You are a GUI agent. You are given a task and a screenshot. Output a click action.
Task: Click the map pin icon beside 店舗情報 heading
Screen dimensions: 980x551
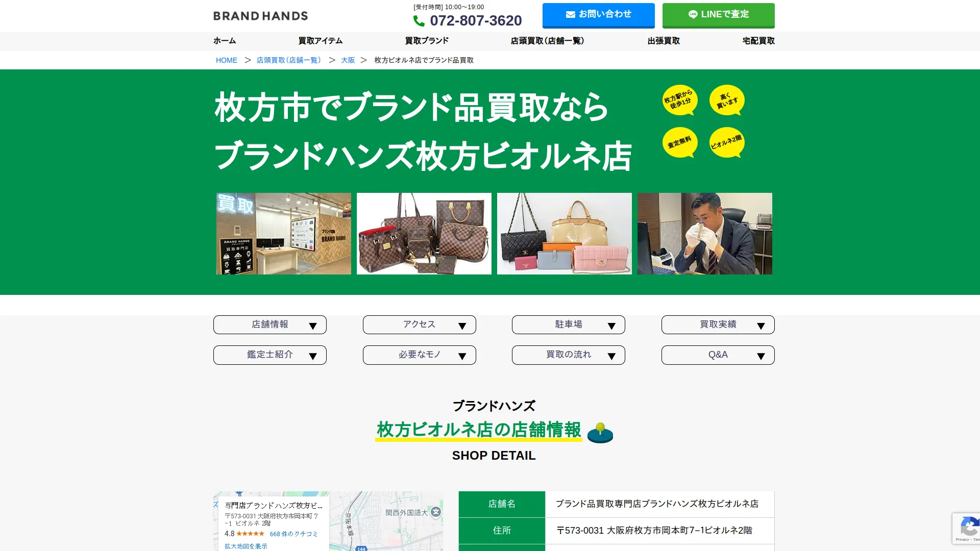tap(600, 433)
